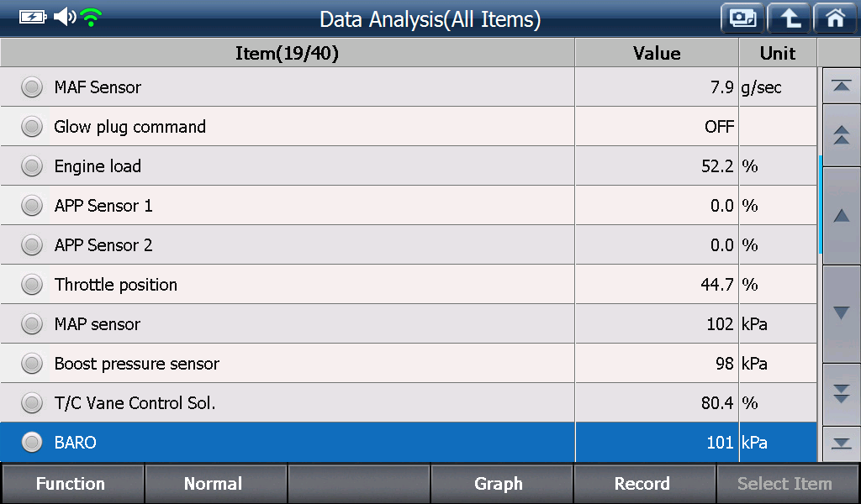Click the Value column header
The width and height of the screenshot is (861, 504).
click(x=657, y=53)
